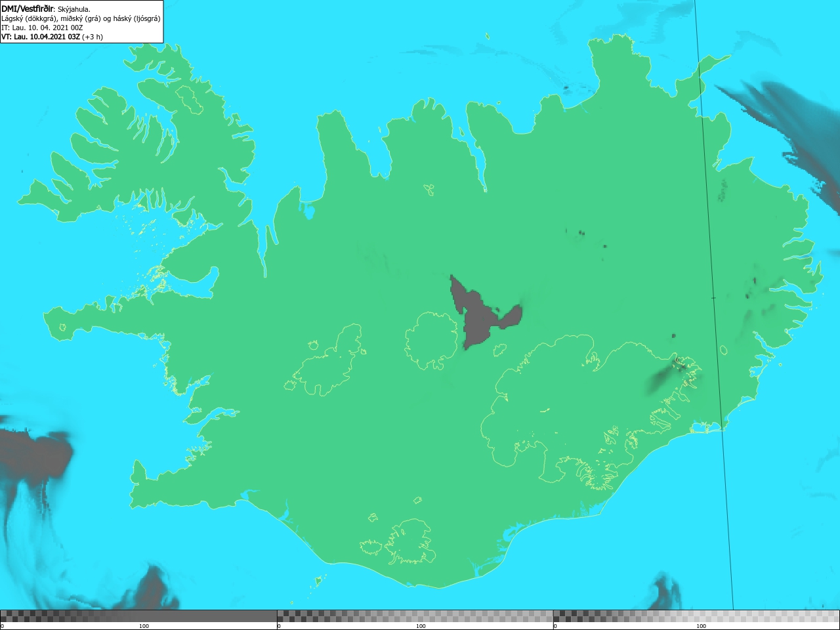The width and height of the screenshot is (840, 630).
Task: Click the 'Lágský (dökkgrá), miðský (grá)' legend line
Action: 81,18
